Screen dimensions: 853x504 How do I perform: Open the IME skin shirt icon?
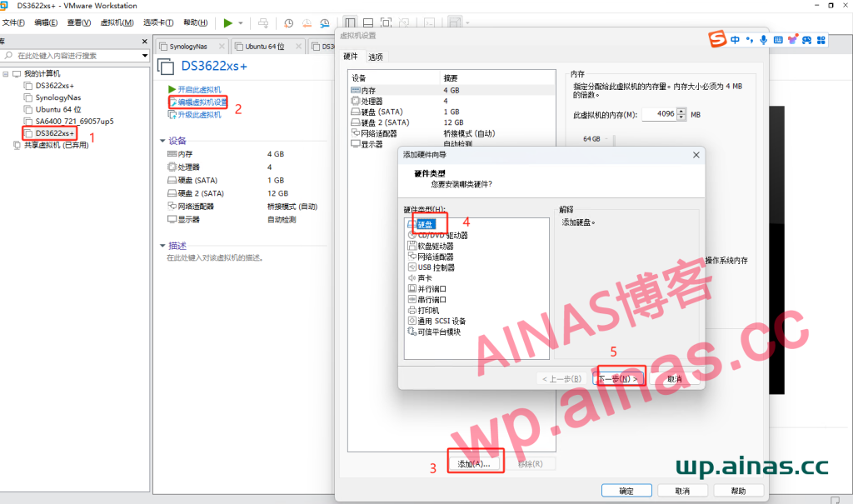pos(793,40)
